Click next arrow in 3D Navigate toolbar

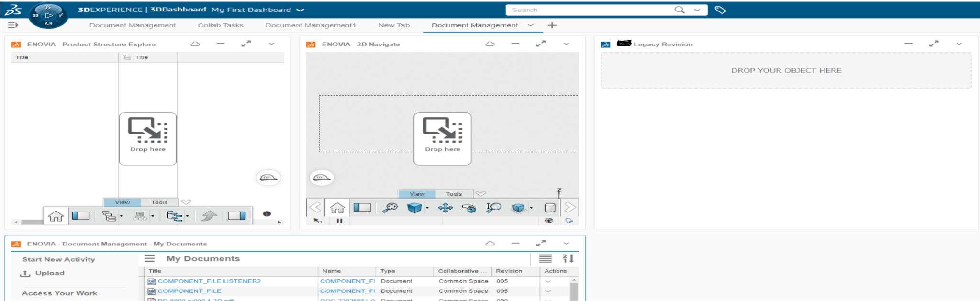coord(569,207)
